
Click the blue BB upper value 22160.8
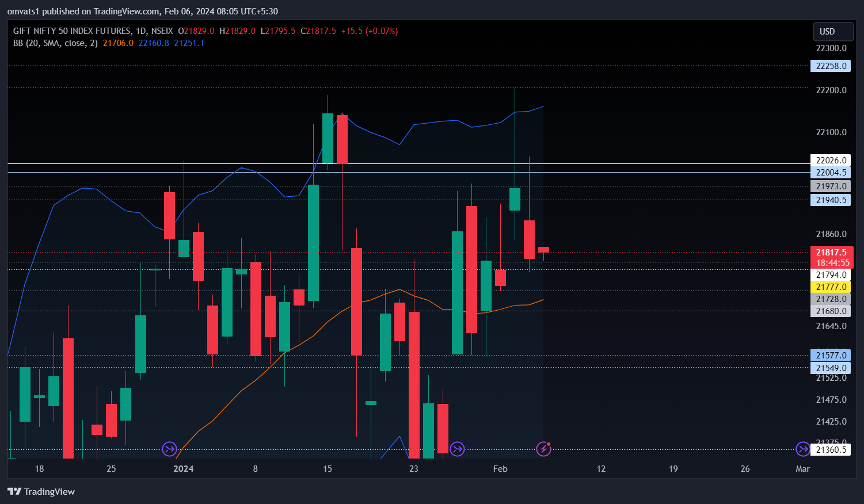click(x=154, y=43)
